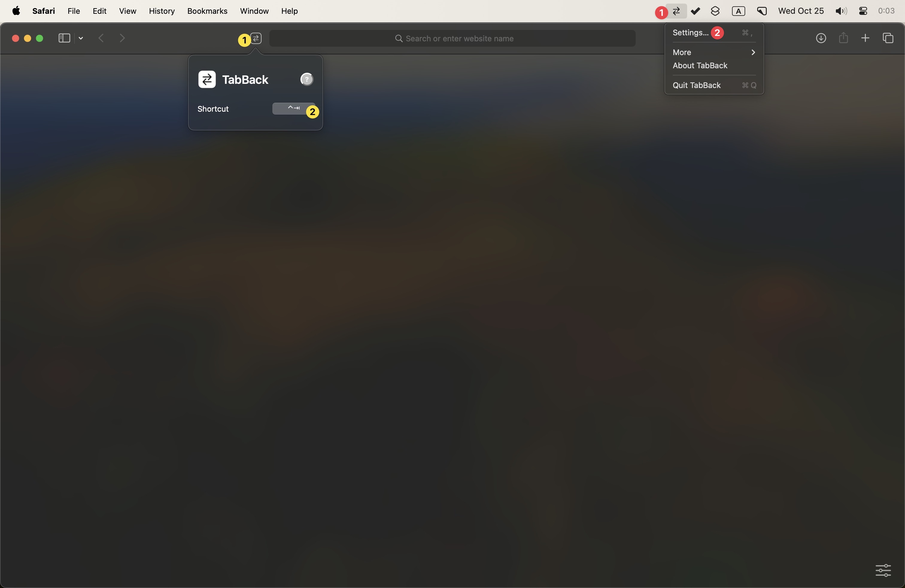The image size is (905, 588).
Task: Click the Safari tab overview grid button
Action: pyautogui.click(x=888, y=38)
